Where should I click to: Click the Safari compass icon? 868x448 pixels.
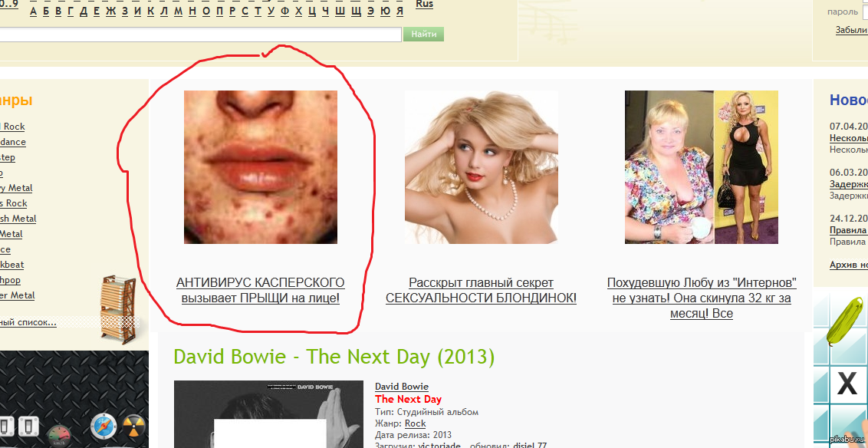pyautogui.click(x=102, y=427)
